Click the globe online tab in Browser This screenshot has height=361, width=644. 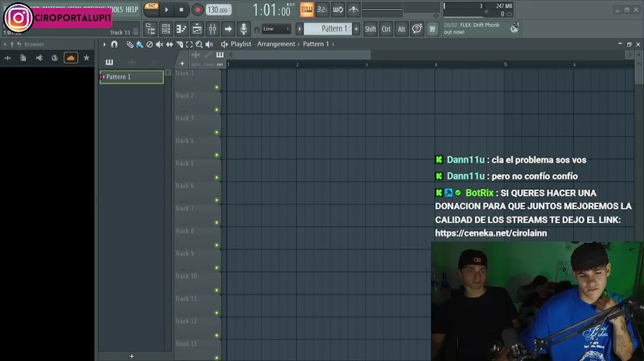click(55, 58)
